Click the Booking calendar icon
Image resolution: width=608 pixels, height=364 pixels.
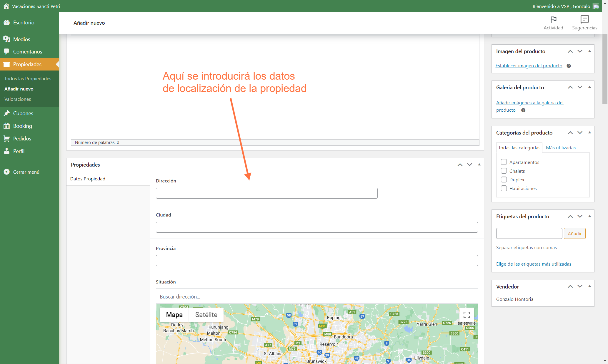pos(6,126)
